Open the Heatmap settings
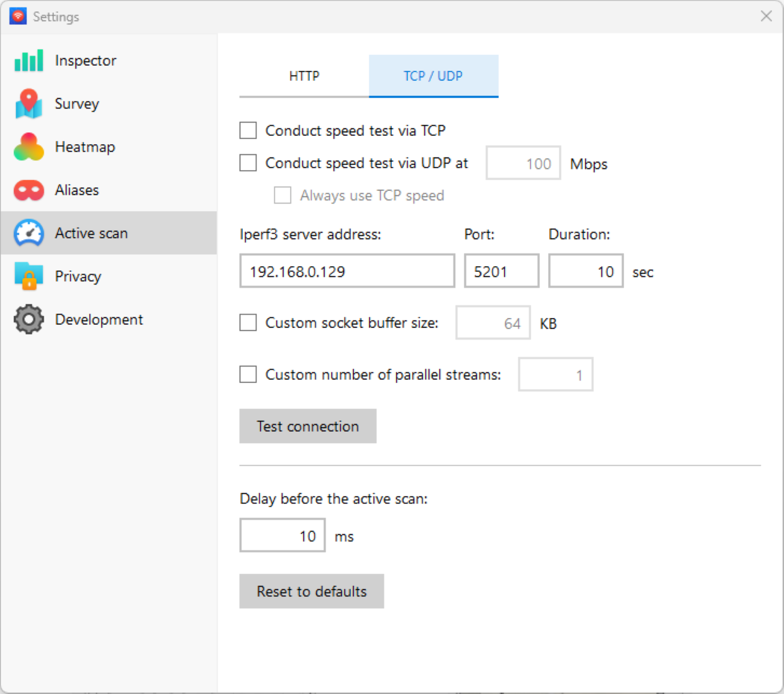This screenshot has height=694, width=784. click(x=85, y=147)
